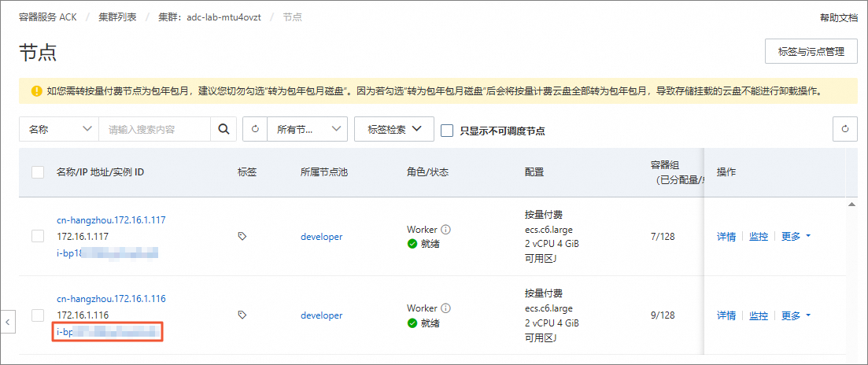The image size is (868, 365).
Task: Open 帮助文档 link
Action: [x=839, y=17]
